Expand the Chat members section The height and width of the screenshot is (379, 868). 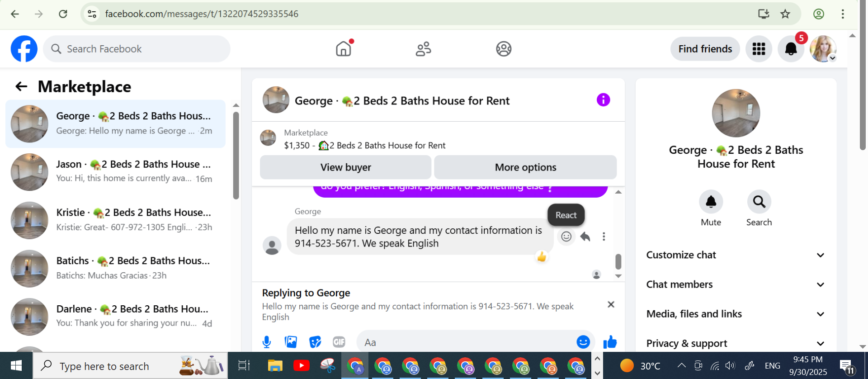click(x=736, y=284)
